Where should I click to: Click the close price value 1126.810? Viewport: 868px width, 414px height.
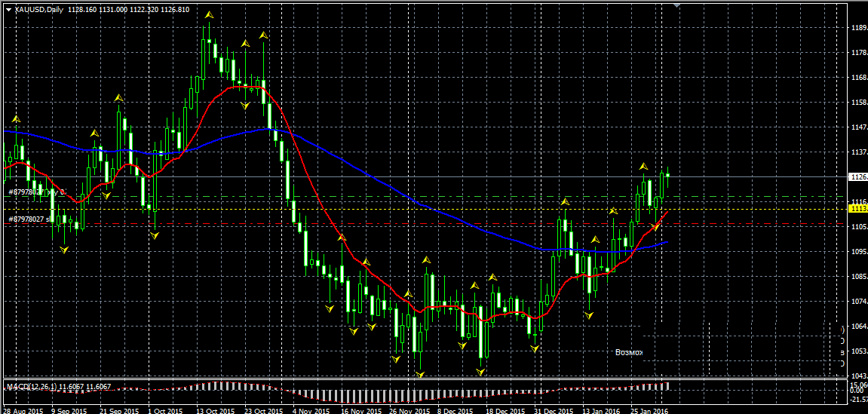(x=174, y=10)
